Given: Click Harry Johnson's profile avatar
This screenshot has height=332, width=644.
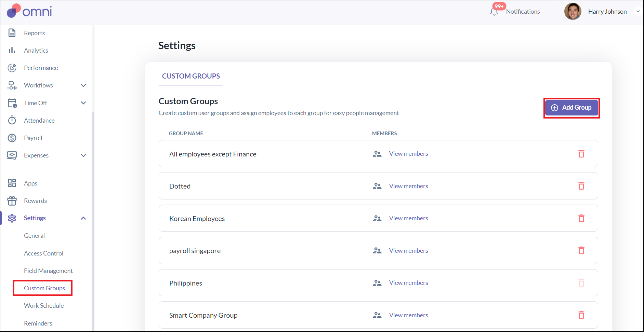Looking at the screenshot, I should [573, 11].
